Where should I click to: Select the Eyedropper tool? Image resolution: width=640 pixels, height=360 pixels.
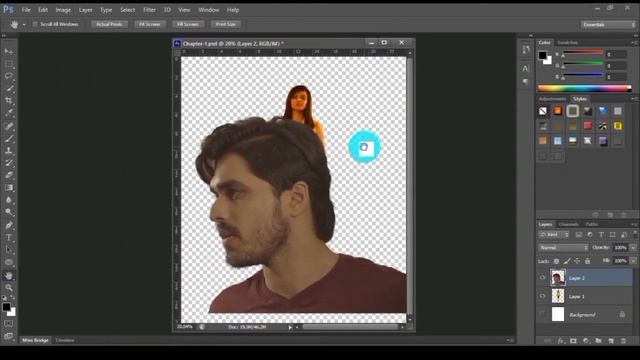click(x=9, y=113)
